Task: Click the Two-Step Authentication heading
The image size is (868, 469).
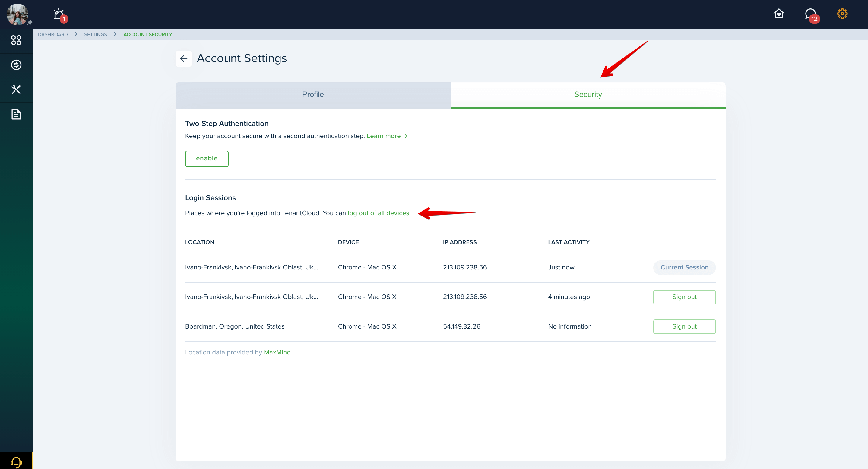Action: 227,124
